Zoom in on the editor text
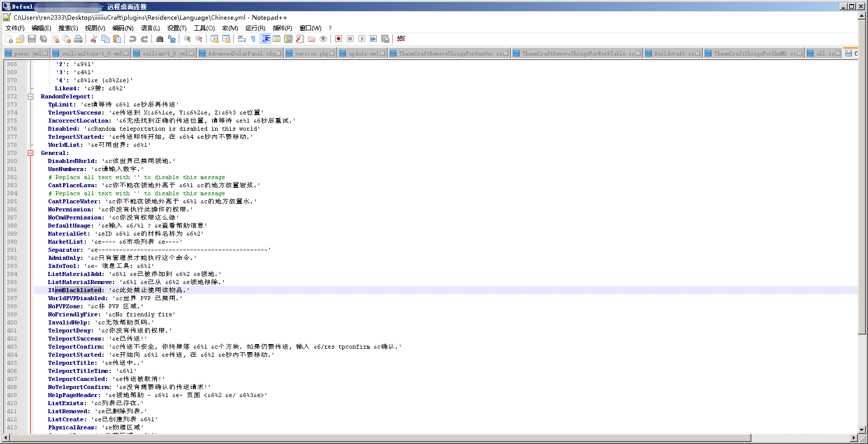The width and height of the screenshot is (868, 444). (187, 39)
